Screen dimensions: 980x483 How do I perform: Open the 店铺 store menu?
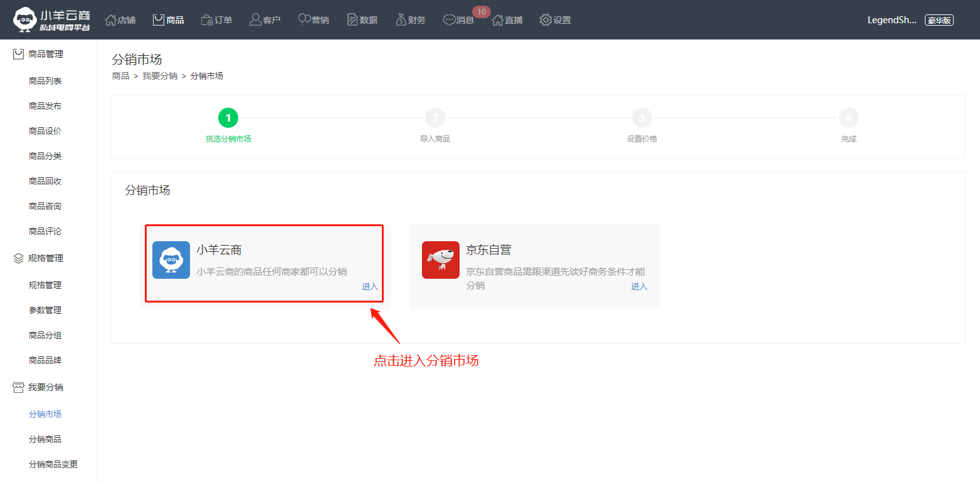(120, 20)
